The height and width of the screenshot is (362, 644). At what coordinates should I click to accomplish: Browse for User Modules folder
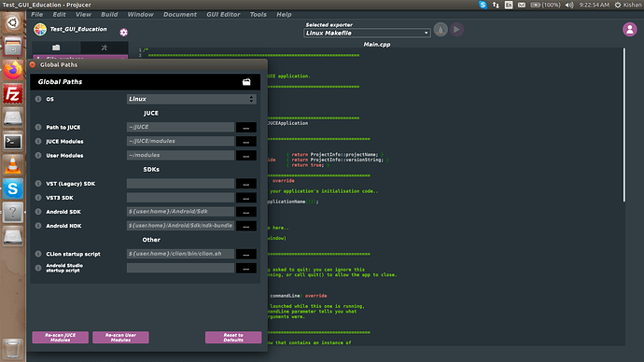[246, 155]
